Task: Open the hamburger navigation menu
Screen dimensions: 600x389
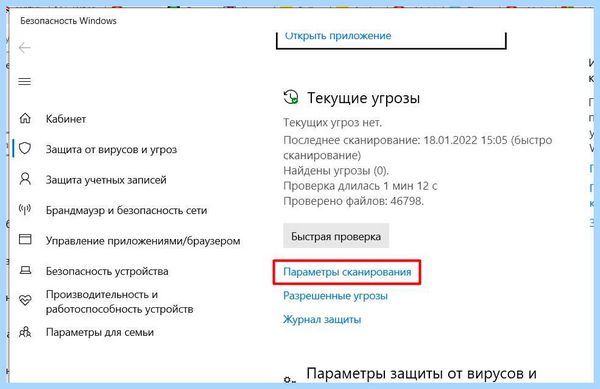Action: 24,81
